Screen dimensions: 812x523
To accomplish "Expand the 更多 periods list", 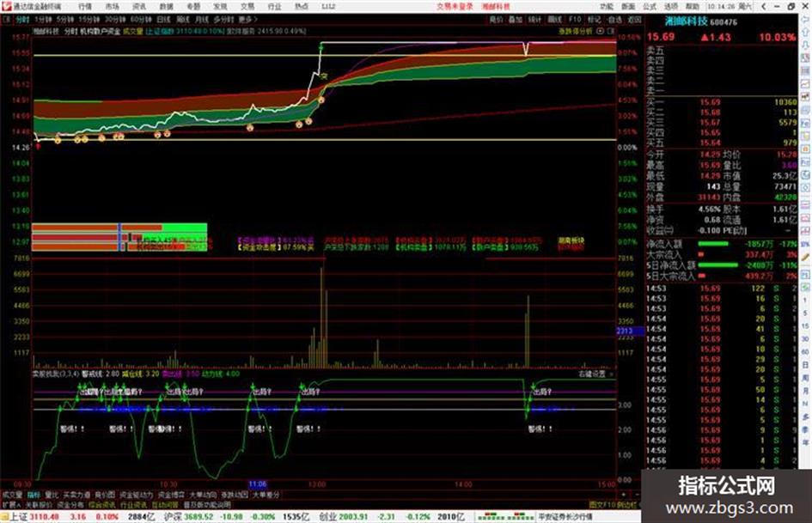I will [x=247, y=19].
